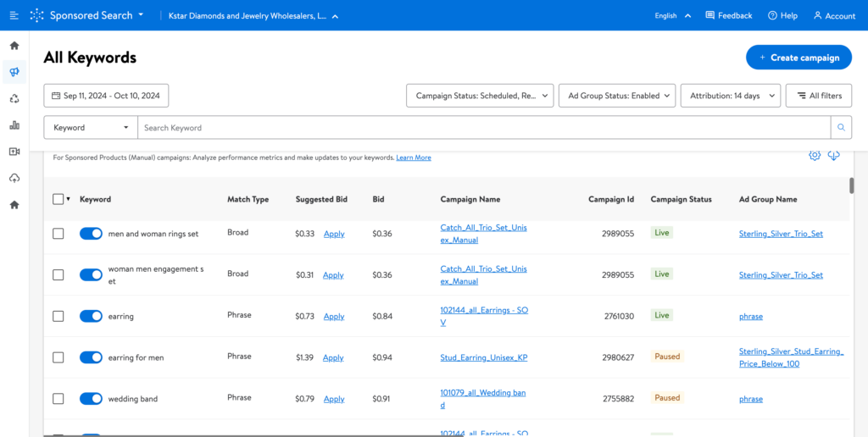Open the cloud upload sidebar icon
Image resolution: width=868 pixels, height=437 pixels.
click(x=14, y=178)
